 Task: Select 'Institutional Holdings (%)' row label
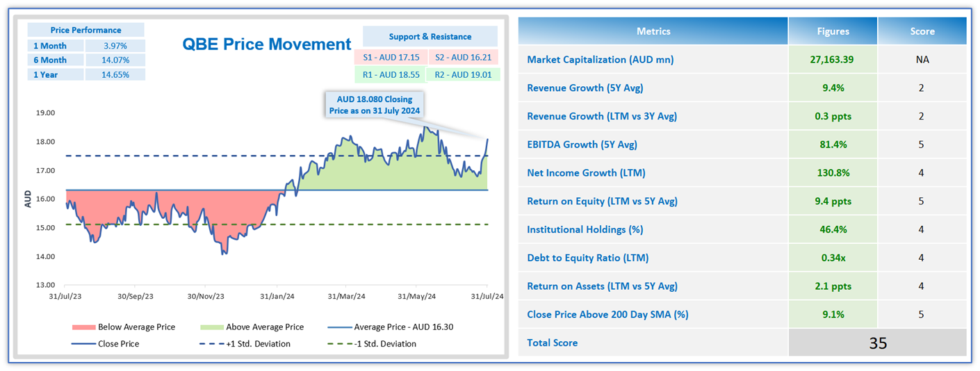click(587, 229)
